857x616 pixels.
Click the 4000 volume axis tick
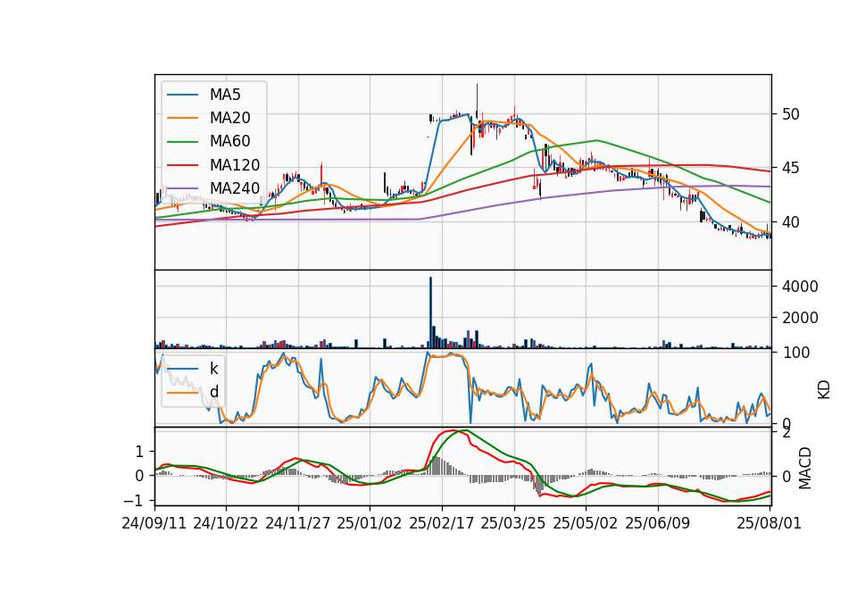click(x=800, y=287)
